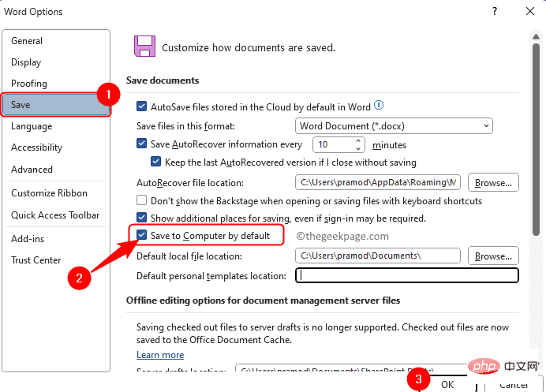
Task: Browse for AutoRecover file location
Action: 493,182
